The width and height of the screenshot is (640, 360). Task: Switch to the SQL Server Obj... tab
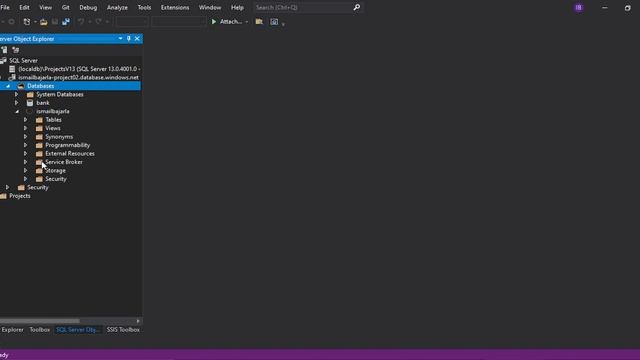(x=78, y=329)
